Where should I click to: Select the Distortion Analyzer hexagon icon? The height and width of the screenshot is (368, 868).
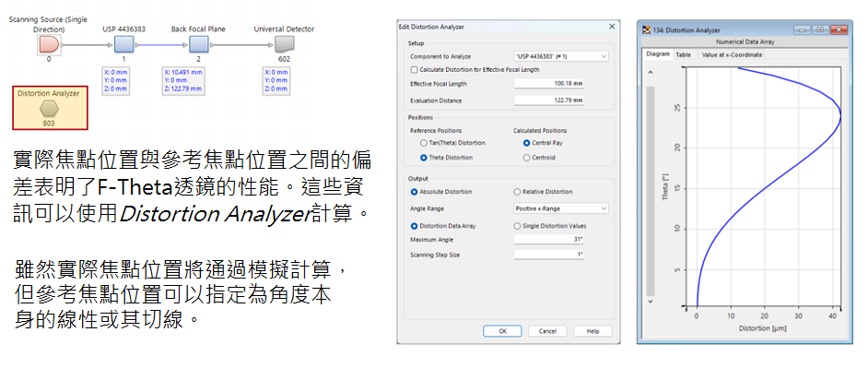click(49, 109)
